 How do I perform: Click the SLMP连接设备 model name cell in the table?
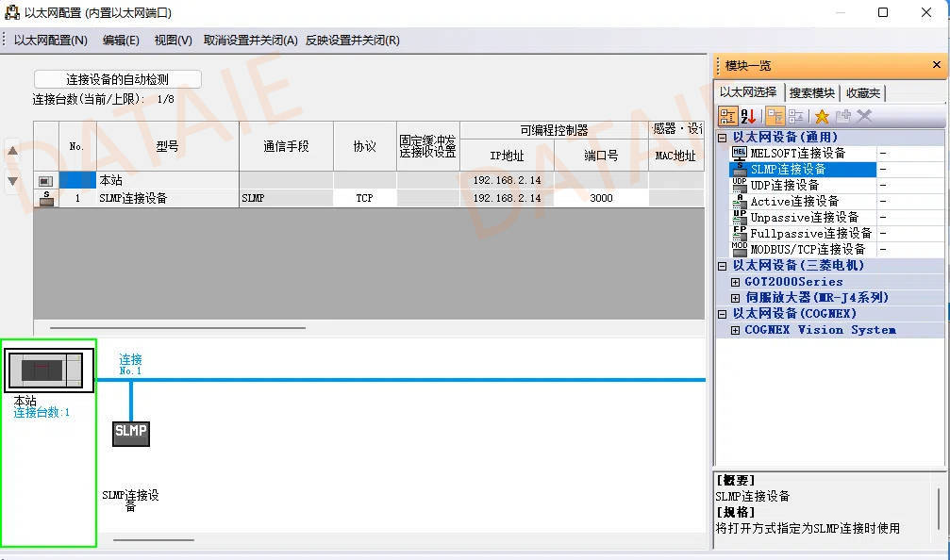click(x=168, y=198)
